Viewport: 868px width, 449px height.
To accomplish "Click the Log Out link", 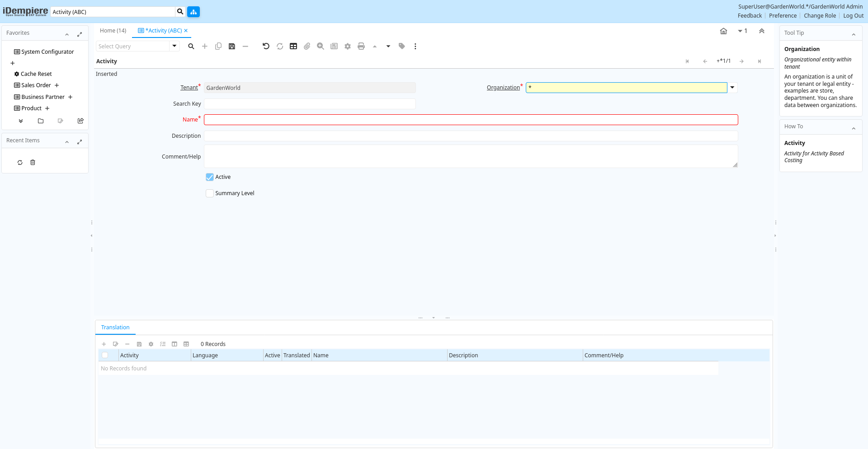I will tap(853, 16).
